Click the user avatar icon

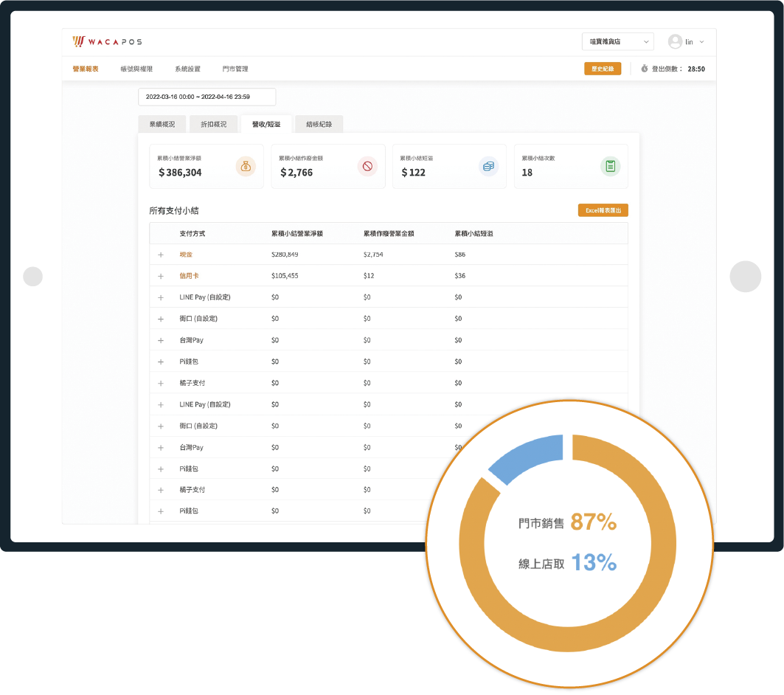(x=674, y=42)
